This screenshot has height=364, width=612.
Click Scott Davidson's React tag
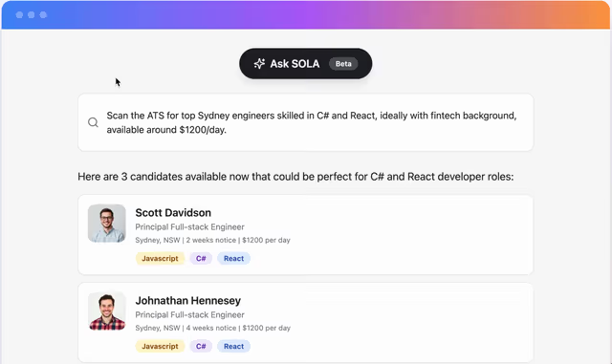tap(233, 258)
